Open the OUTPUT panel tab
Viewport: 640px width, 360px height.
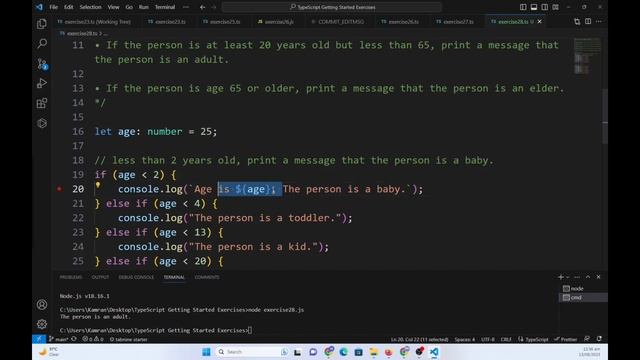tap(100, 277)
